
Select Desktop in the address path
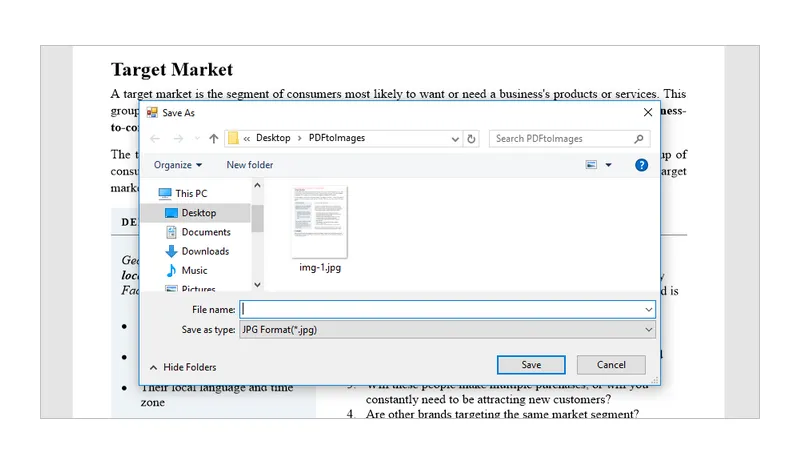pos(273,138)
